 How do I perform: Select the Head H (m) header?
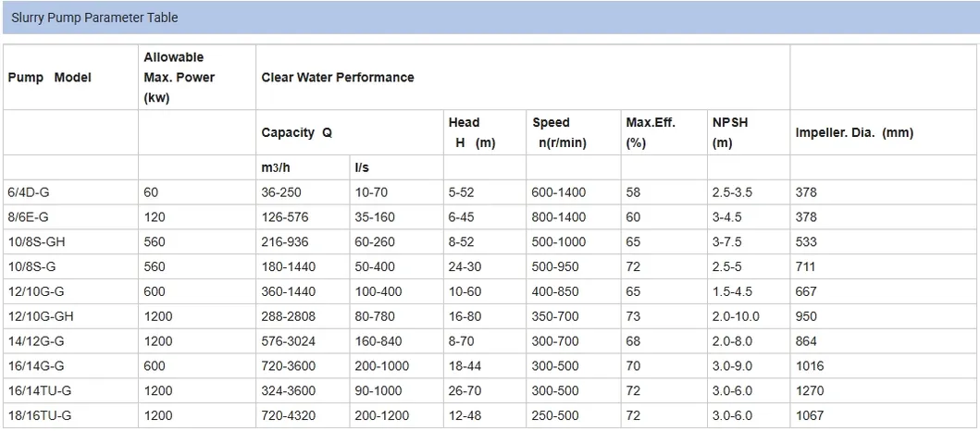coord(471,133)
